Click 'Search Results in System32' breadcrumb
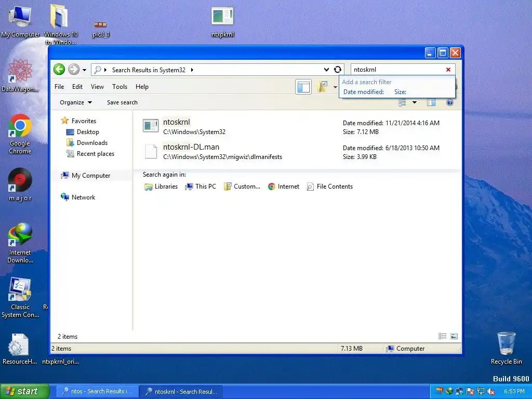 (149, 70)
